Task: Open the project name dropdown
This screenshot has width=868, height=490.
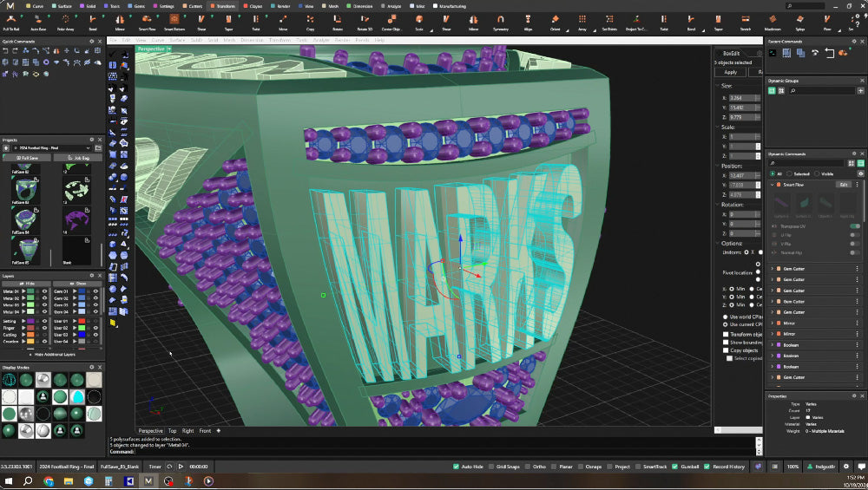Action: pos(88,148)
